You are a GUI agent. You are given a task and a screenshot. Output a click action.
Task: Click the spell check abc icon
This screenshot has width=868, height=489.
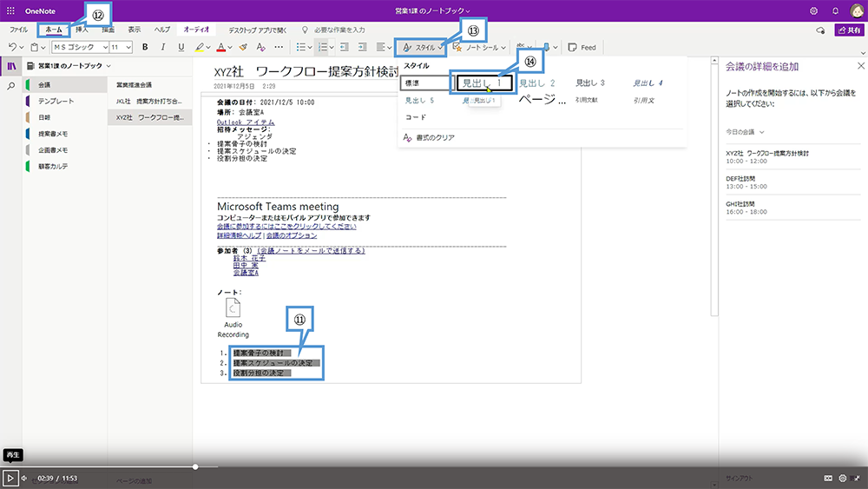[x=520, y=47]
